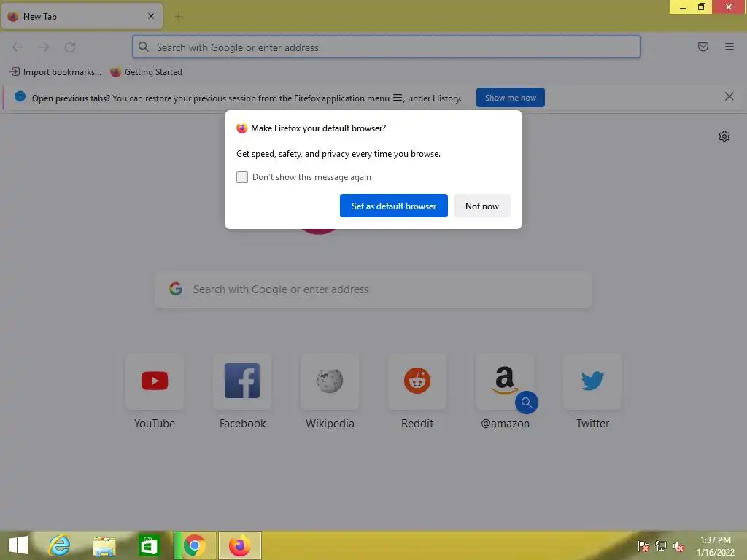Focus the URL address bar
Screen dimensions: 747x560
387,47
